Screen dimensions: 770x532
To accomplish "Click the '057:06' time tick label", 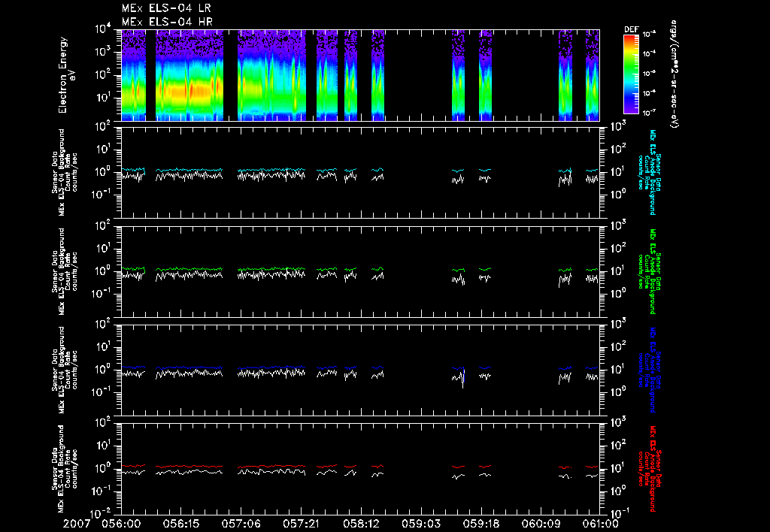I will coord(241,524).
